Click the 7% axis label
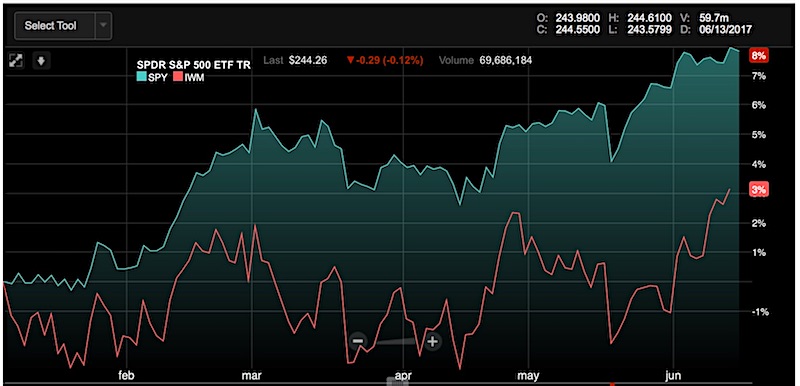The image size is (800, 386). (x=759, y=76)
